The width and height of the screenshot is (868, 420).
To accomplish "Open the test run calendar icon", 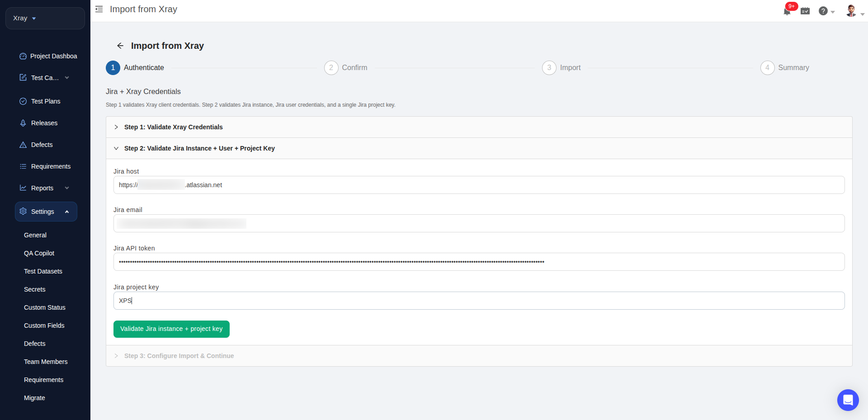I will [x=805, y=11].
